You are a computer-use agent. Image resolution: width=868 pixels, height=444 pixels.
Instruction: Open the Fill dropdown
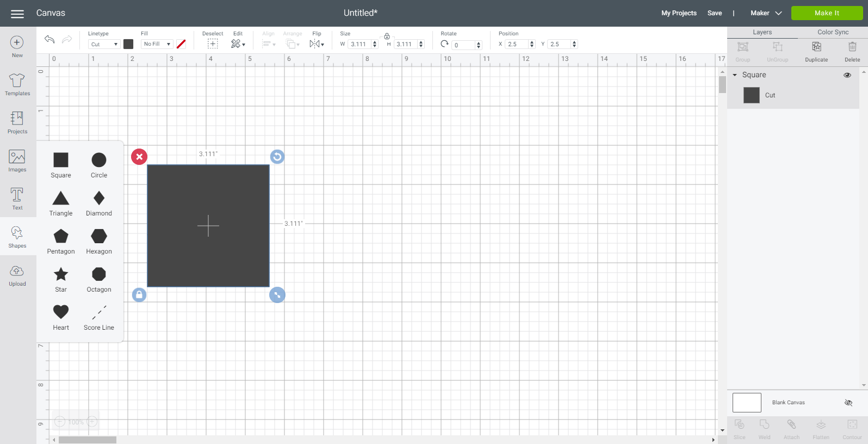157,44
